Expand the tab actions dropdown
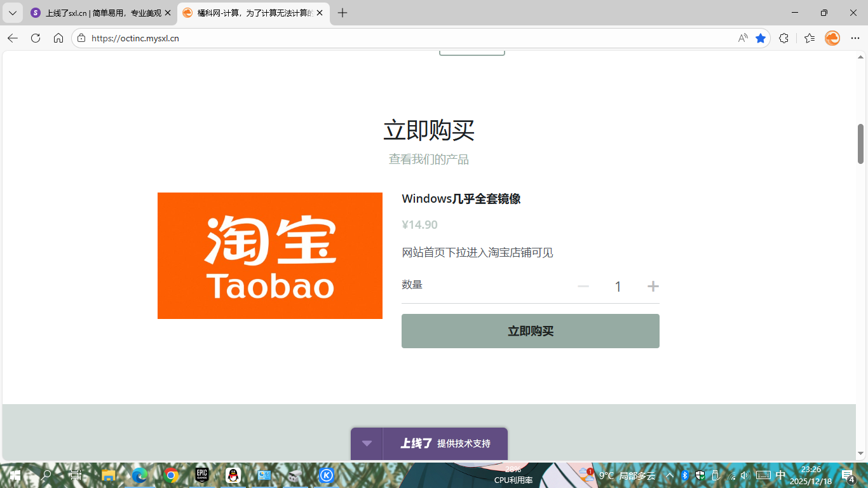This screenshot has height=488, width=868. (12, 13)
